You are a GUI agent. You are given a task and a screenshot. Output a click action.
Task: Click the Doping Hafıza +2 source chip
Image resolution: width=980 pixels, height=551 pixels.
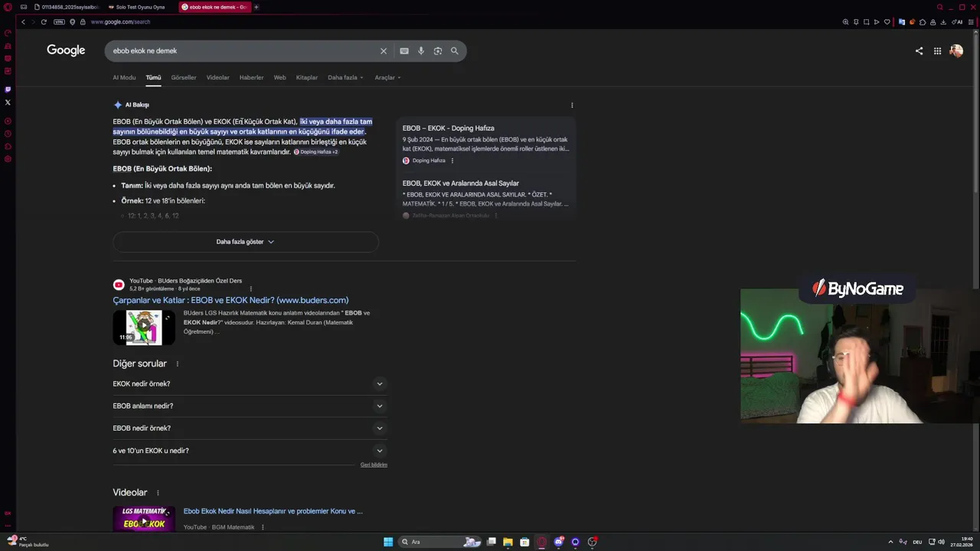point(316,152)
